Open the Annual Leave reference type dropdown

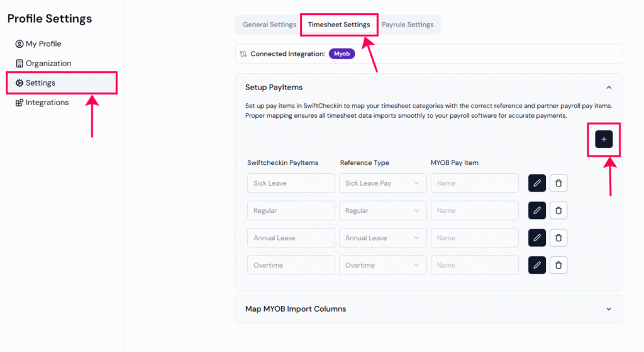tap(382, 237)
